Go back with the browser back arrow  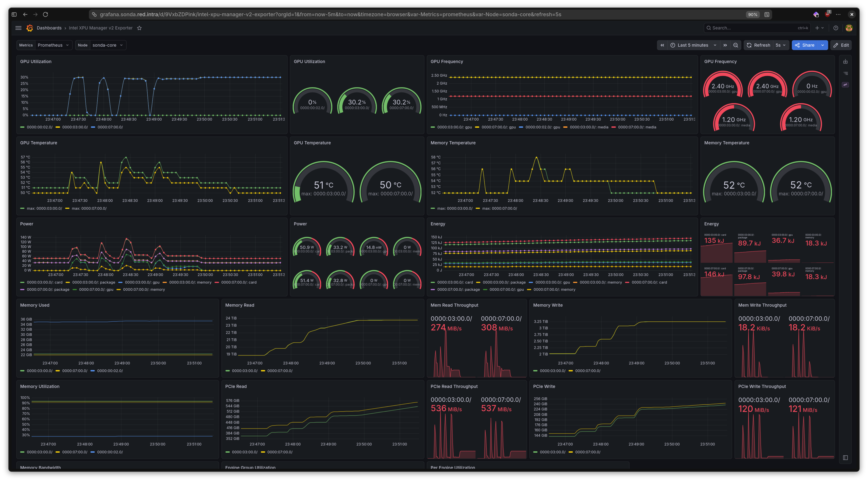(x=25, y=14)
